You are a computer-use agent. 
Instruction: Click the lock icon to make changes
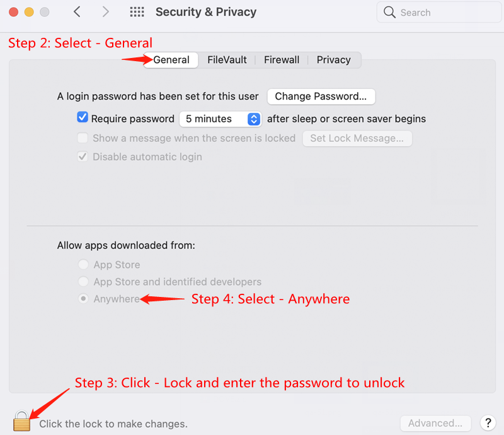[21, 421]
